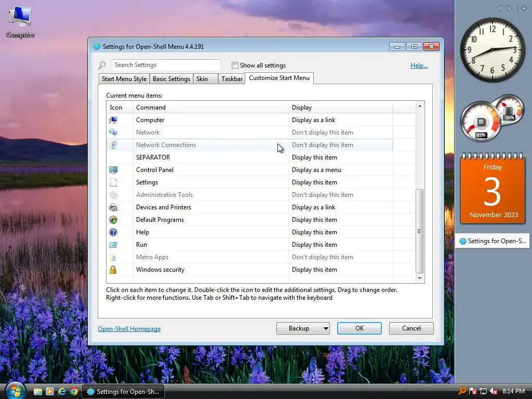This screenshot has width=532, height=399.
Task: Click the Devices and Printers row icon
Action: [113, 207]
